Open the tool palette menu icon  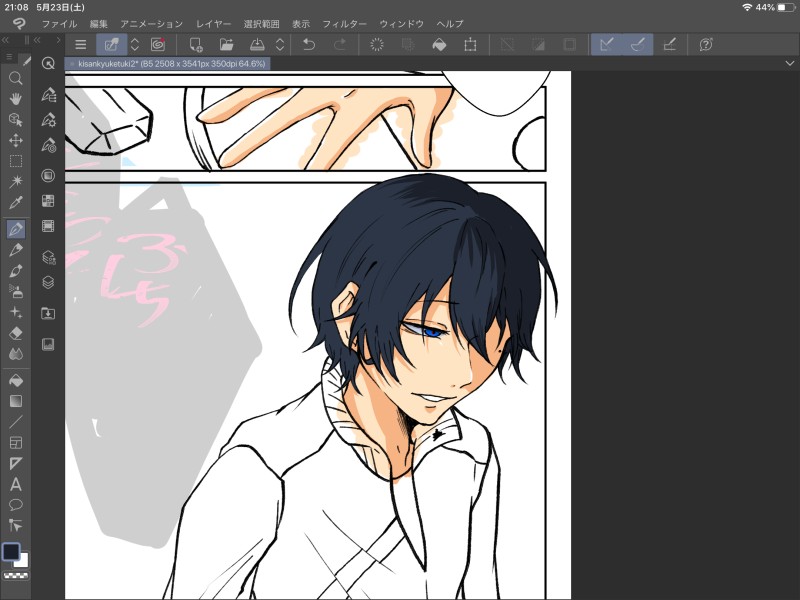click(x=9, y=57)
